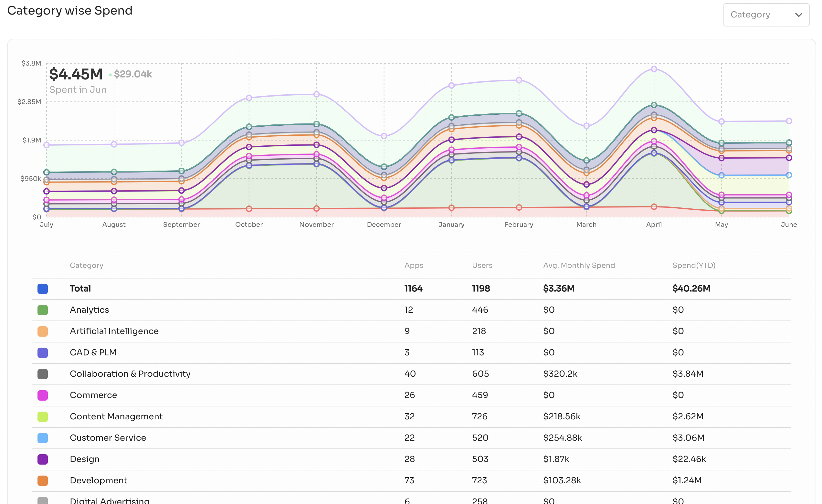The height and width of the screenshot is (504, 822).
Task: Click the Artificial Intelligence orange swatch
Action: pos(43,331)
